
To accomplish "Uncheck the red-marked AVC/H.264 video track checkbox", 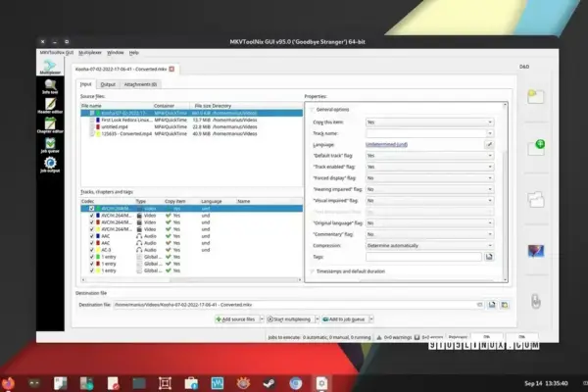I will pyautogui.click(x=91, y=222).
